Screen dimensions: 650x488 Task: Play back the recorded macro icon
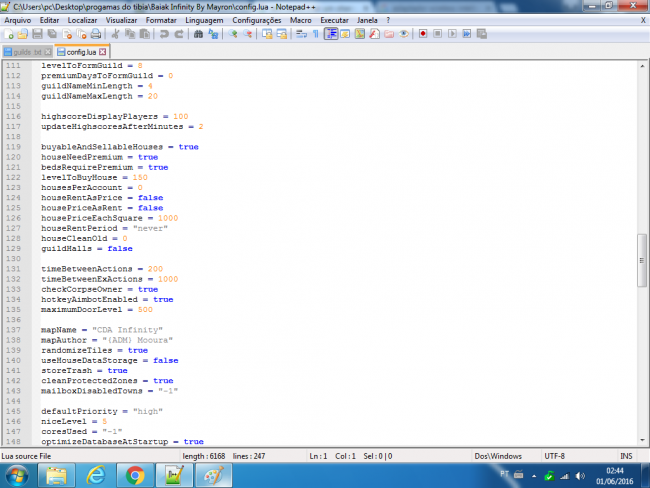(x=452, y=34)
